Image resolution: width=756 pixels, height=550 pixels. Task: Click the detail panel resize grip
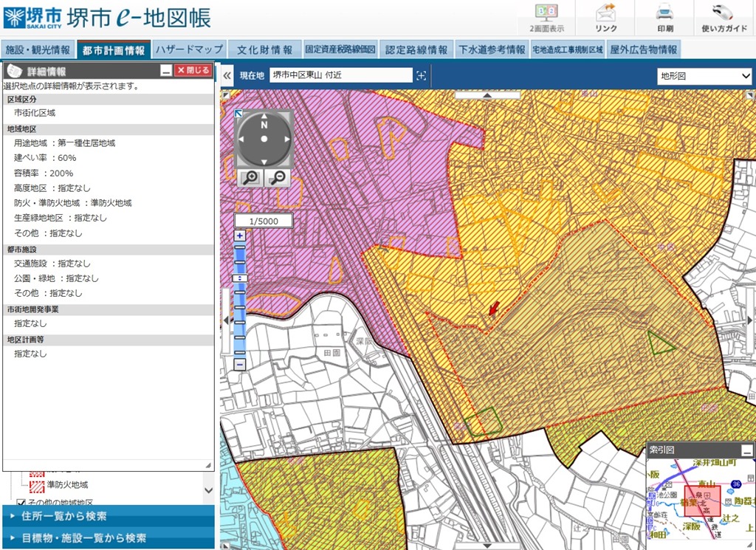[208, 465]
